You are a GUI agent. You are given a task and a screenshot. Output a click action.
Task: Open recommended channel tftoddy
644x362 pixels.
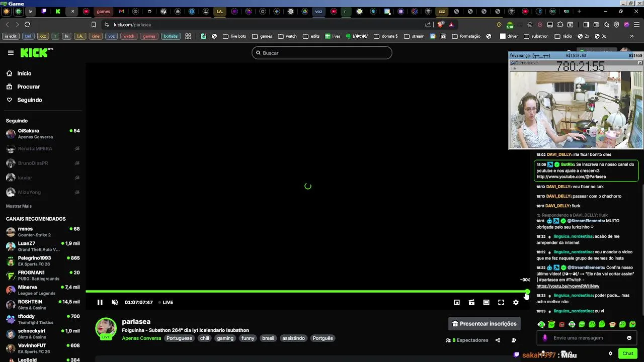[x=43, y=319]
